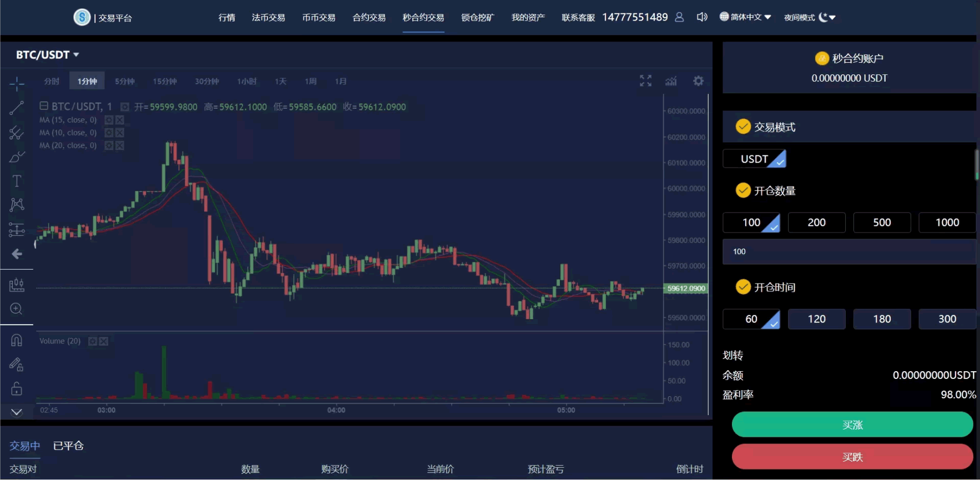Screen dimensions: 980x480
Task: Open the BTC/USDT pair dropdown
Action: coord(48,55)
